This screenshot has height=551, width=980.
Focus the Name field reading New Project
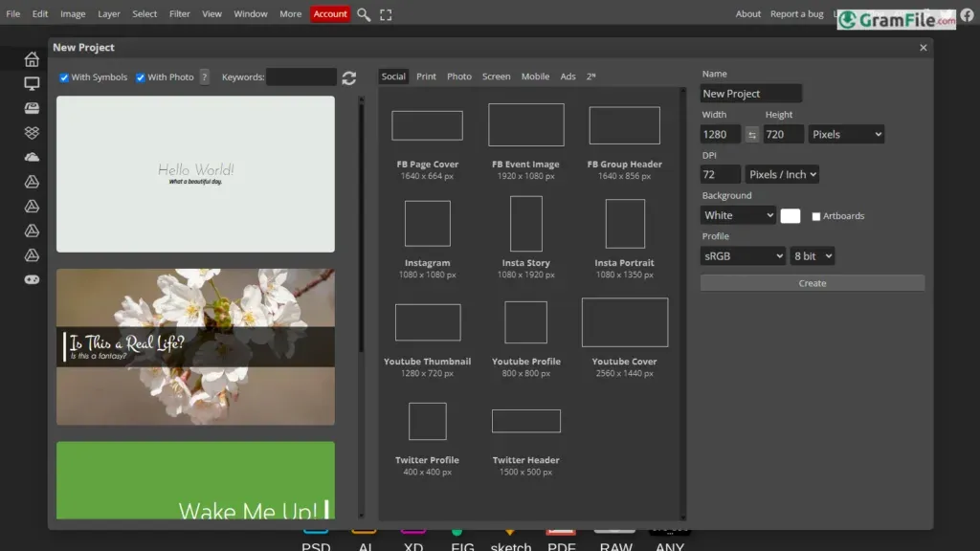tap(750, 94)
